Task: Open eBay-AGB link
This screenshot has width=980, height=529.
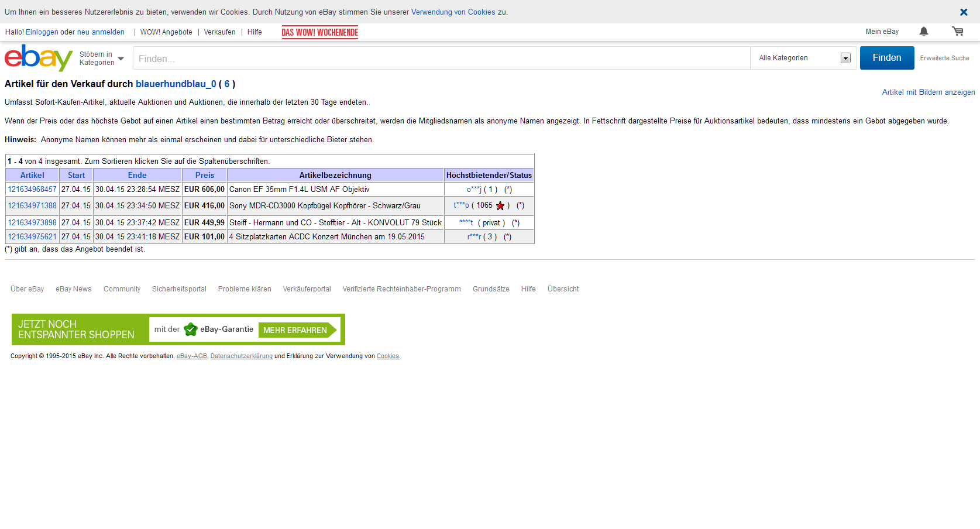Action: coord(192,356)
